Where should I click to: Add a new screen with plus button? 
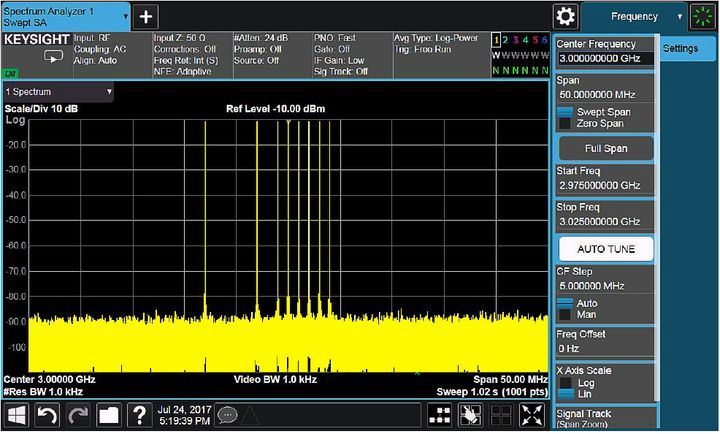[x=146, y=16]
